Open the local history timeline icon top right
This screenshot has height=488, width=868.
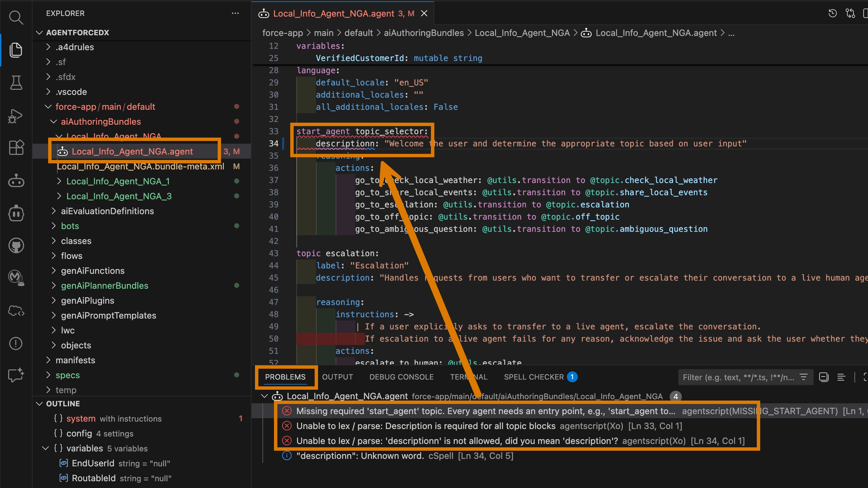coord(833,13)
